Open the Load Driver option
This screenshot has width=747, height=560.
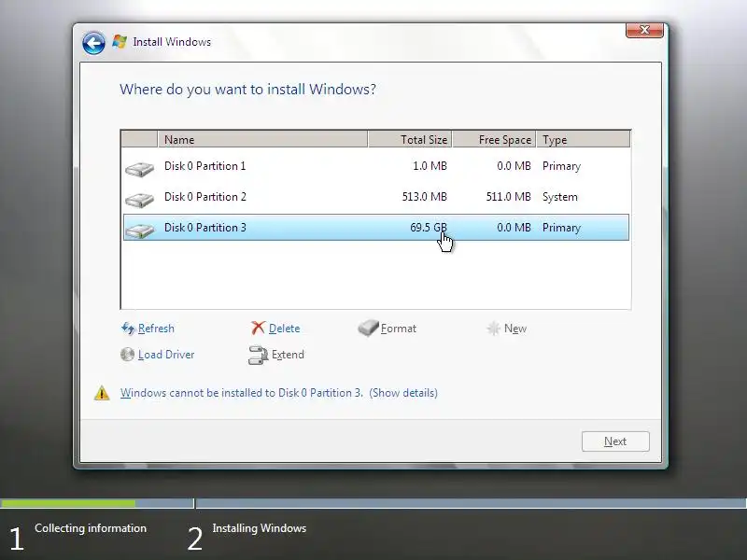click(166, 355)
